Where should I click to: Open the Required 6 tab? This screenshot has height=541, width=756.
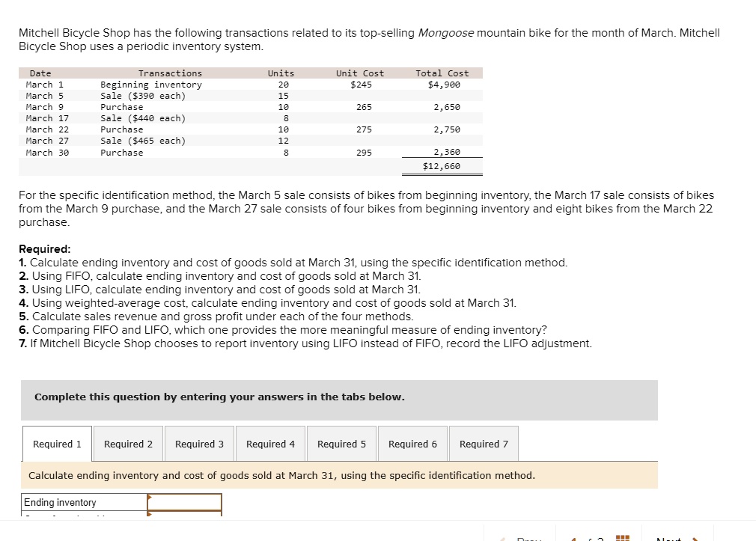tap(412, 443)
